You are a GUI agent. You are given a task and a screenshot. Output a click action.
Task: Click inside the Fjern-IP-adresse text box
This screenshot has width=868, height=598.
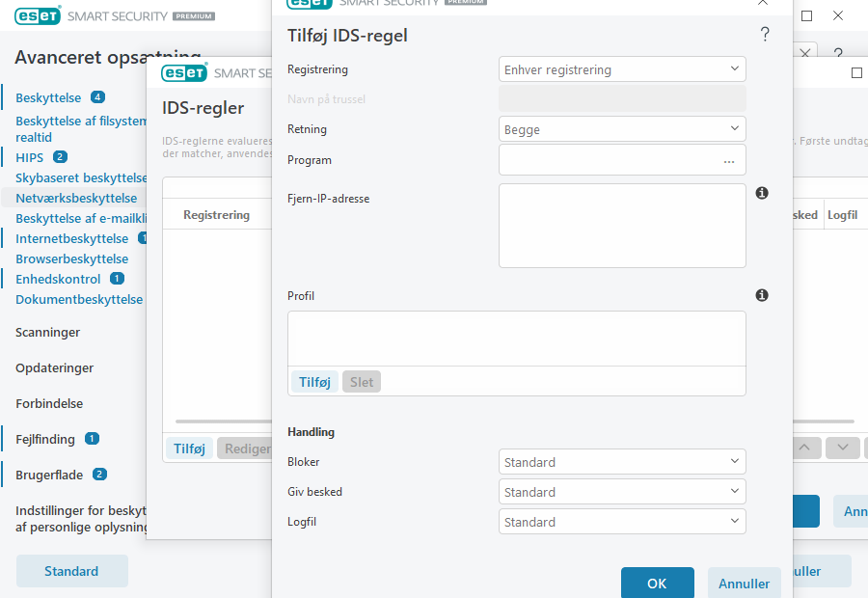click(622, 225)
